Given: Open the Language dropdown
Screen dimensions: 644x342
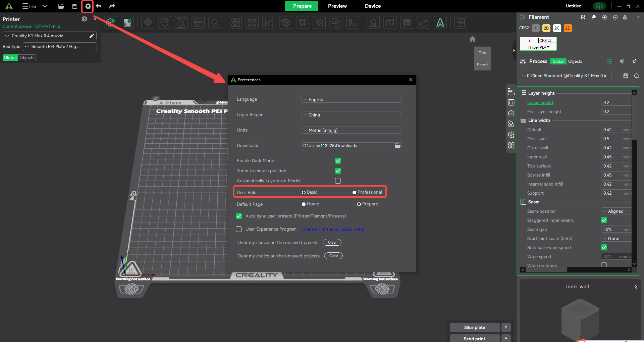Looking at the screenshot, I should point(351,99).
